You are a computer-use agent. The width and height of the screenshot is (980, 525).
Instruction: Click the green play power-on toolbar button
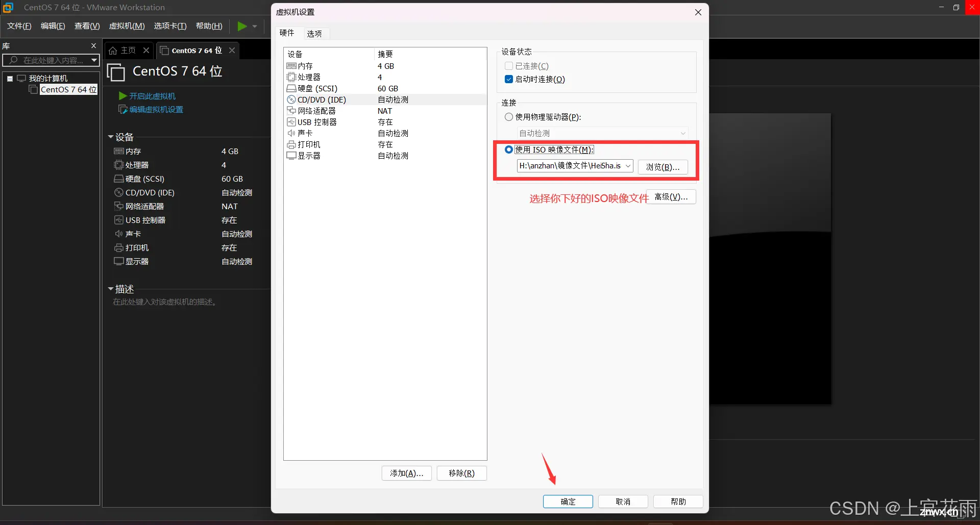point(242,26)
